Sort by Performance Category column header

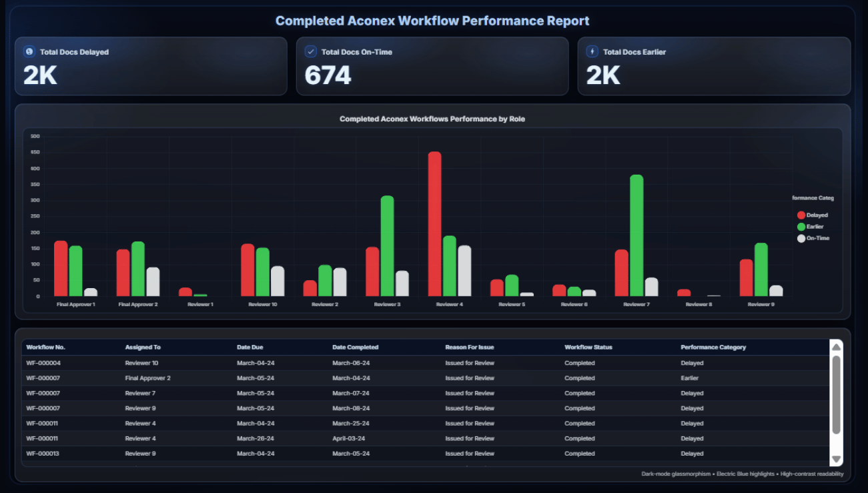[713, 348]
